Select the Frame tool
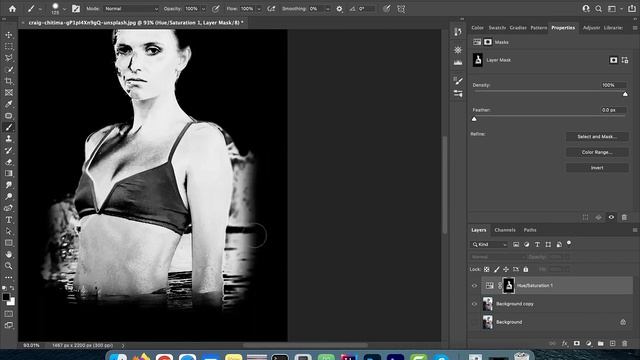 tap(9, 93)
